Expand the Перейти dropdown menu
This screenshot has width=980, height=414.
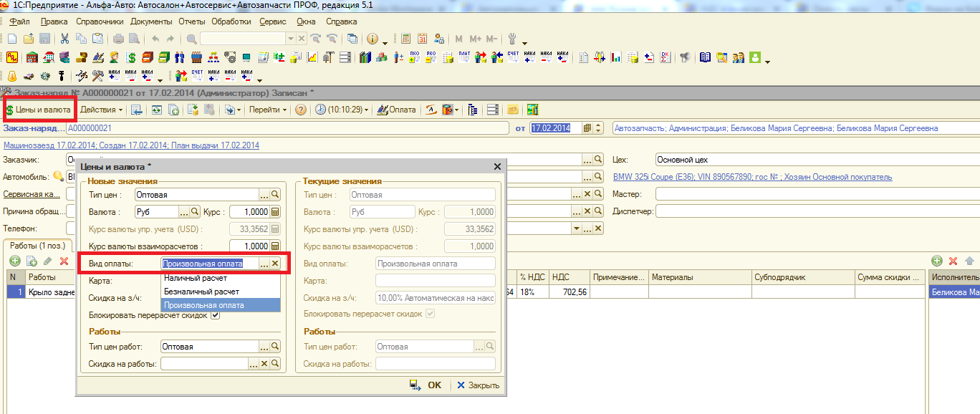[268, 110]
